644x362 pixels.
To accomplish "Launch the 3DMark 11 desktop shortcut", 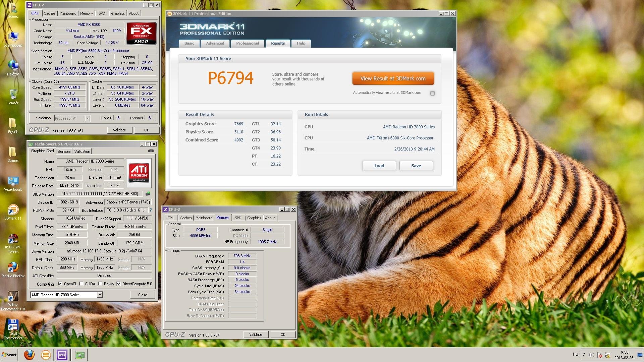I will [x=13, y=212].
